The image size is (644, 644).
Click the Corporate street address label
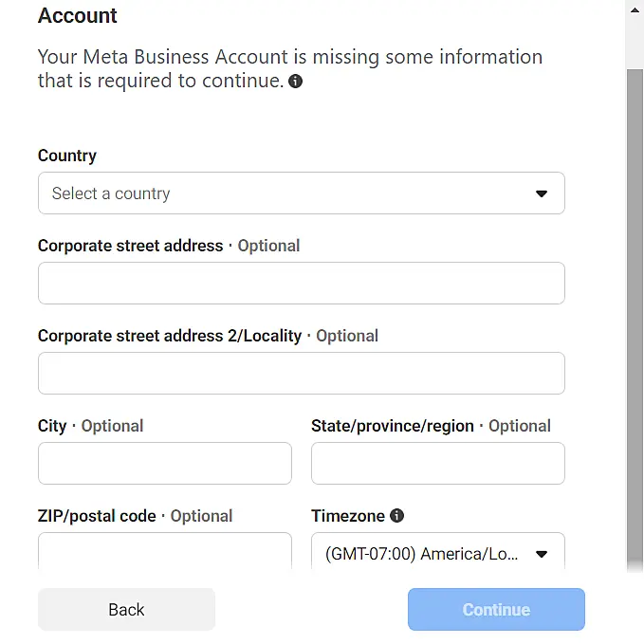click(130, 246)
